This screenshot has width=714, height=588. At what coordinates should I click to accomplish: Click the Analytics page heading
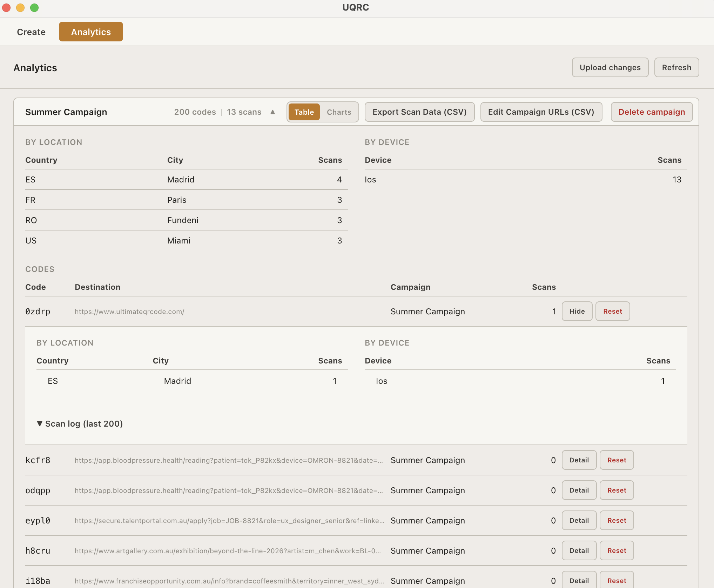[x=35, y=68]
